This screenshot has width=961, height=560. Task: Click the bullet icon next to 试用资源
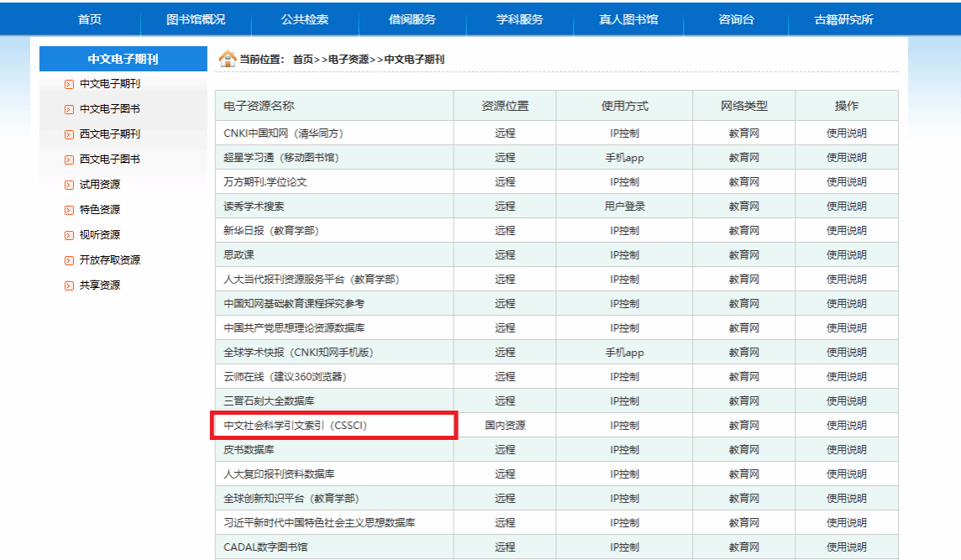click(x=70, y=185)
